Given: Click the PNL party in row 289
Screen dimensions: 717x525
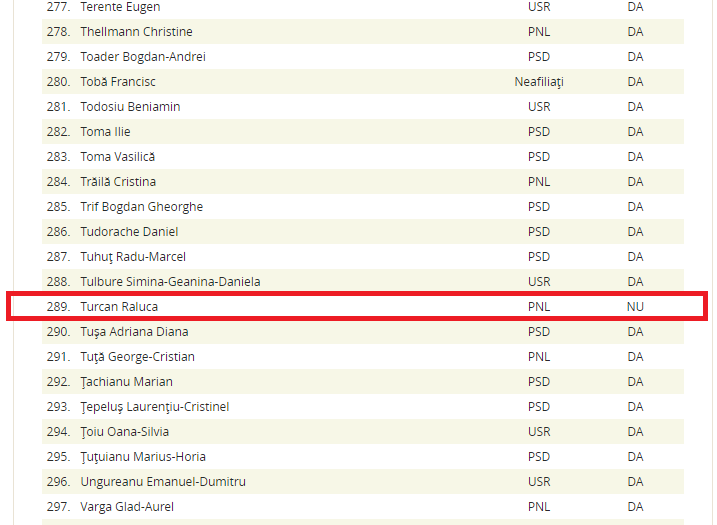Looking at the screenshot, I should [539, 307].
